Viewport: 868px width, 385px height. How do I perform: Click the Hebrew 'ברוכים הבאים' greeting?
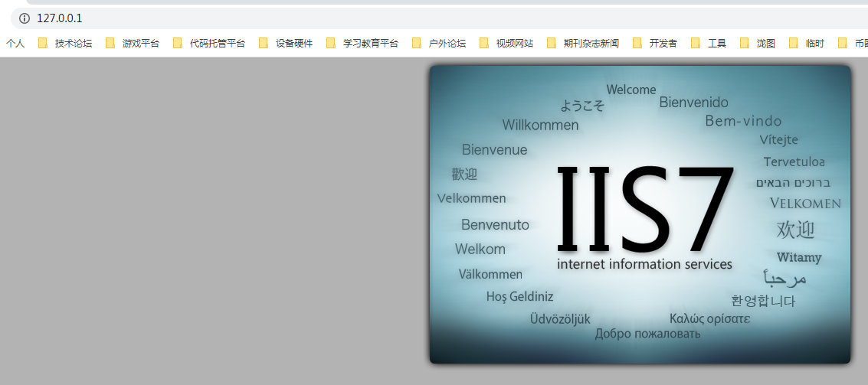793,183
